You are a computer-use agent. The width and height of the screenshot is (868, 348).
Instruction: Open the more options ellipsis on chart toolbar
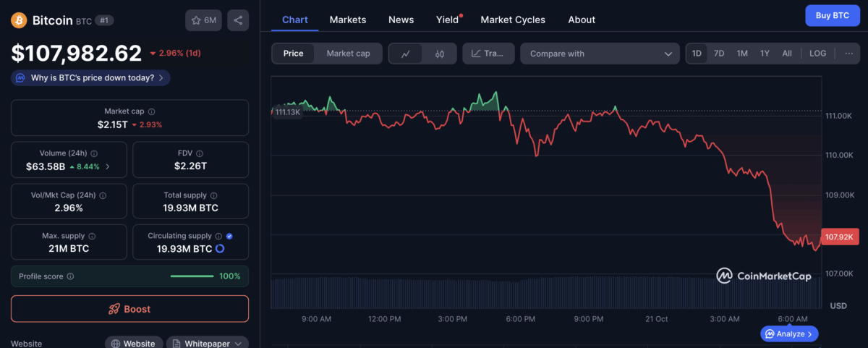point(848,54)
